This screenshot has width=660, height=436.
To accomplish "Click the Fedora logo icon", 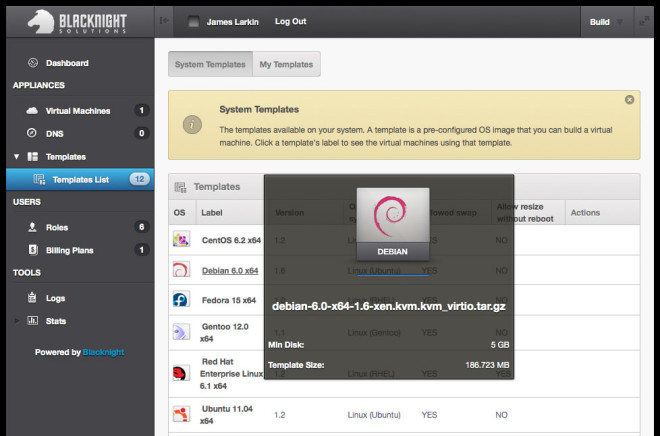I will click(181, 300).
